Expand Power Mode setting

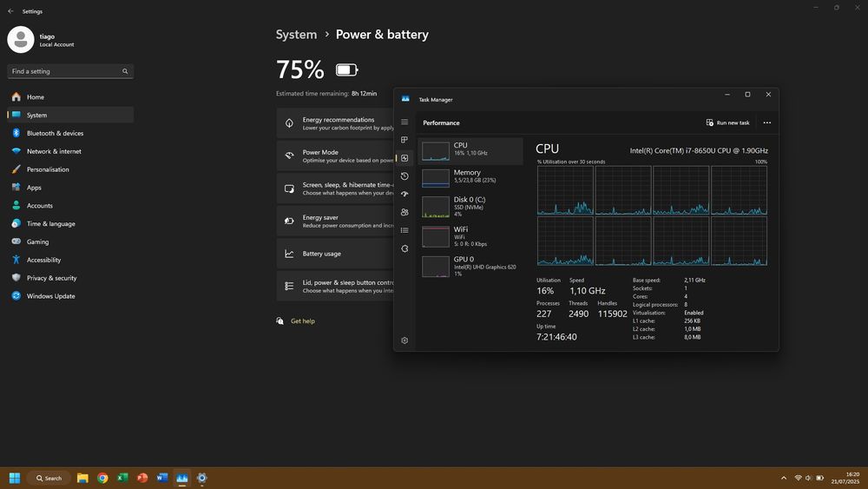click(x=335, y=156)
